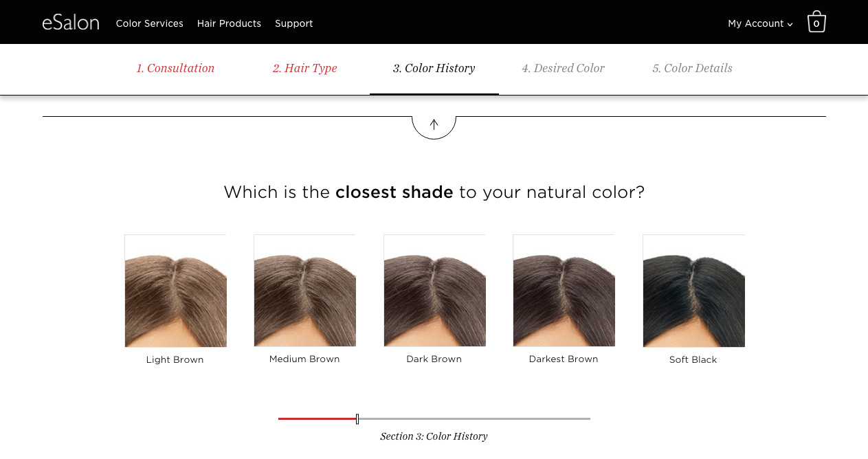
Task: Click the up arrow circle button
Action: tap(434, 125)
